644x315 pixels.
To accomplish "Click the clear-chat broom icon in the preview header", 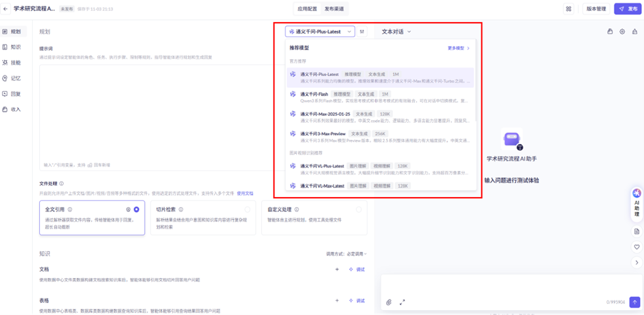I will pyautogui.click(x=634, y=32).
